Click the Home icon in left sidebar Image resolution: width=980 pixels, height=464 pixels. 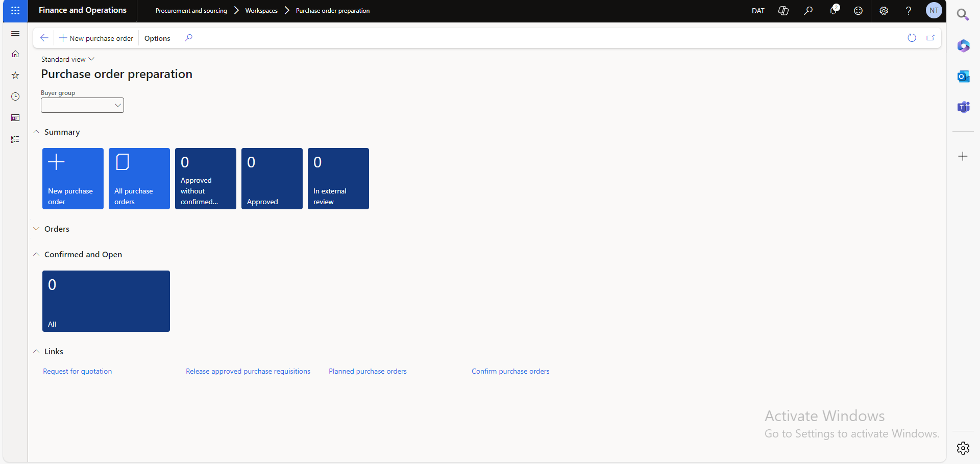(x=15, y=54)
